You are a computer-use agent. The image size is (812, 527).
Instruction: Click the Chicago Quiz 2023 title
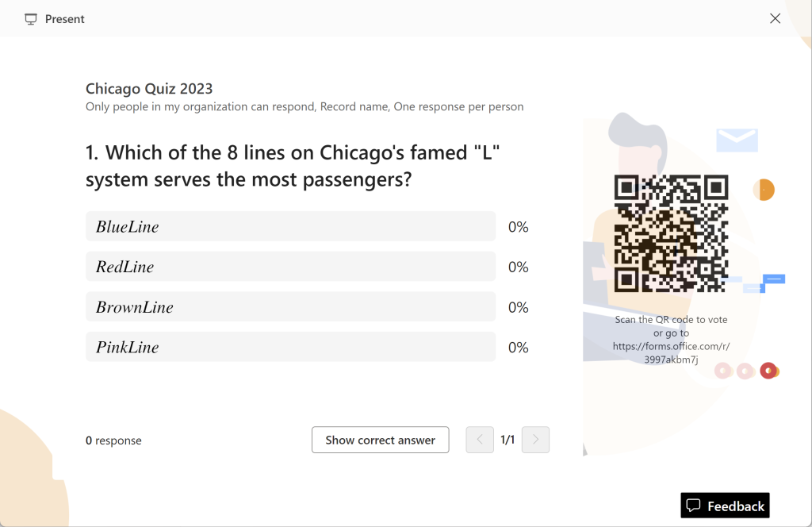tap(149, 89)
